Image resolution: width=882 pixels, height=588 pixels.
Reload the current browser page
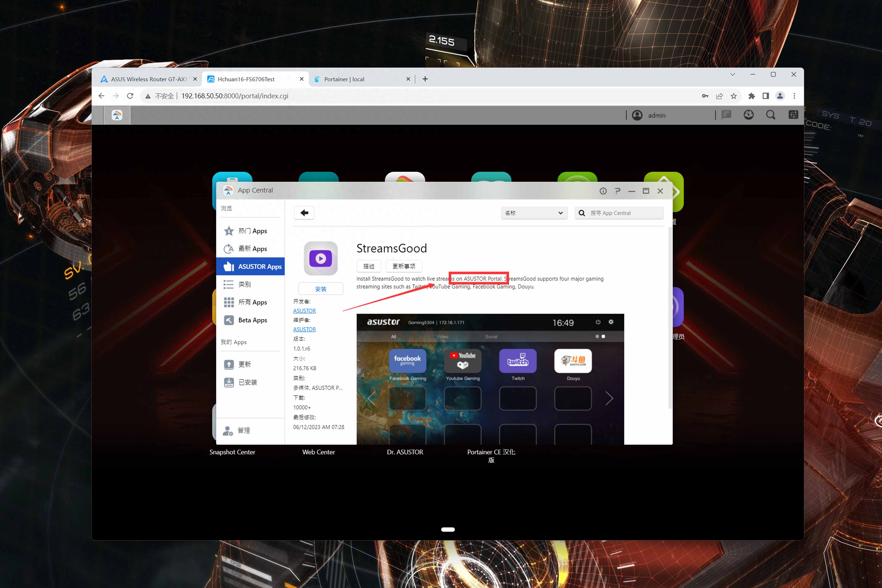point(130,96)
